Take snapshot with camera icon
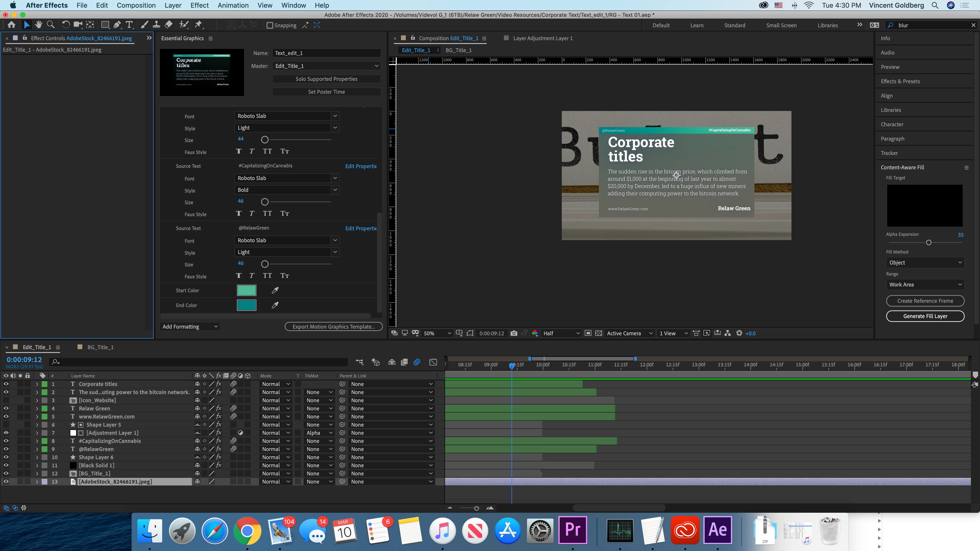 coord(514,333)
